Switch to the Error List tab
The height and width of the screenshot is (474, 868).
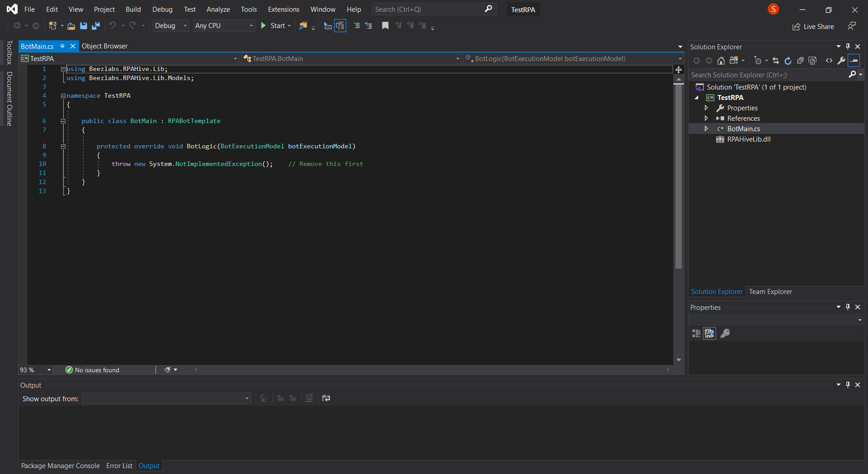click(119, 466)
